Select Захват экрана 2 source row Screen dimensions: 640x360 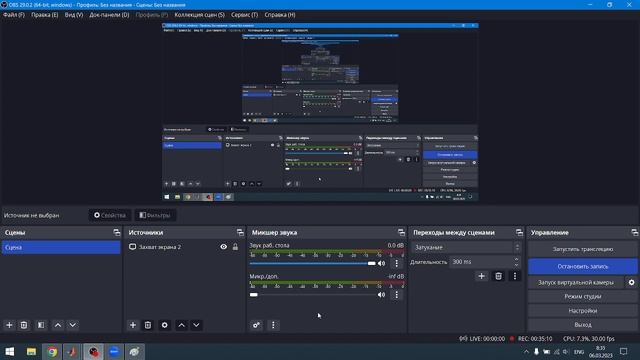point(184,247)
